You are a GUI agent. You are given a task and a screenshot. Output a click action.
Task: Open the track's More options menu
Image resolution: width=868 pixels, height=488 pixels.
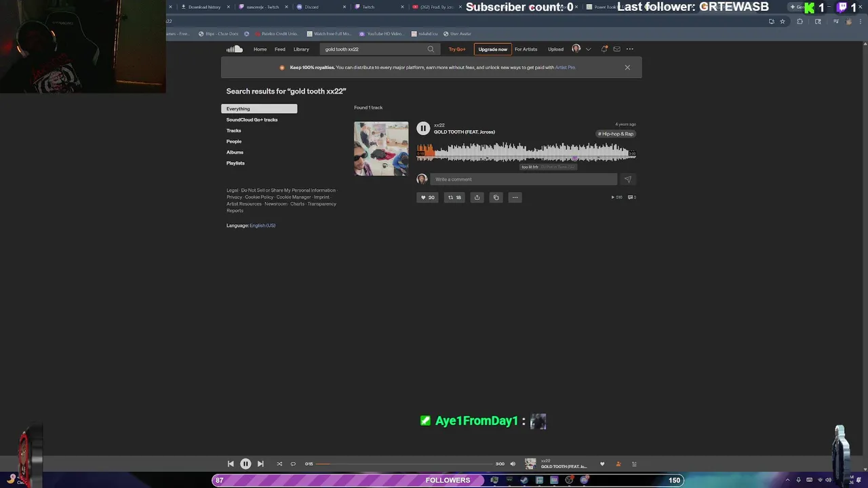[x=515, y=197]
